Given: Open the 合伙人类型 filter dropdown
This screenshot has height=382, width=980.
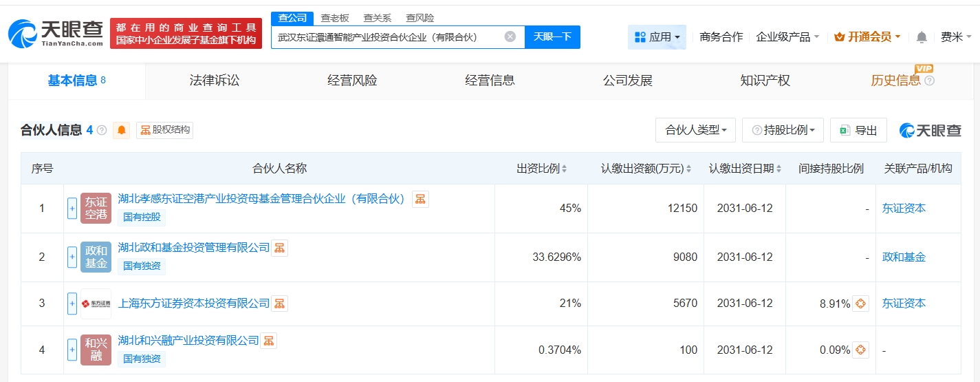Looking at the screenshot, I should coord(696,130).
